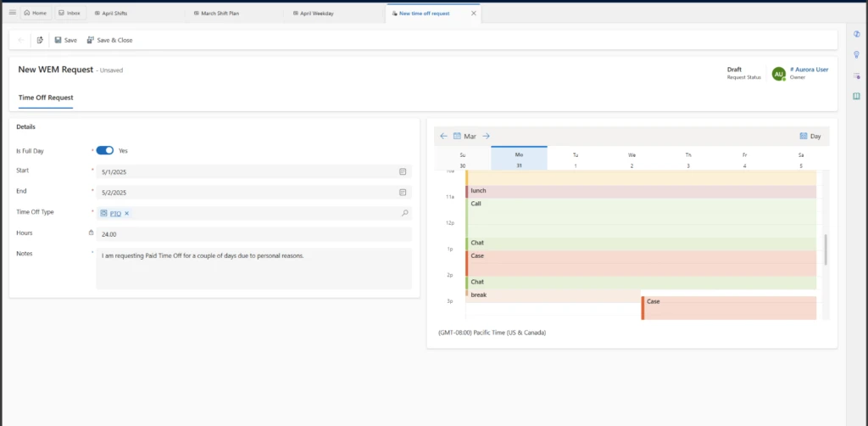Close the New time off request tab
The width and height of the screenshot is (868, 426).
tap(473, 14)
